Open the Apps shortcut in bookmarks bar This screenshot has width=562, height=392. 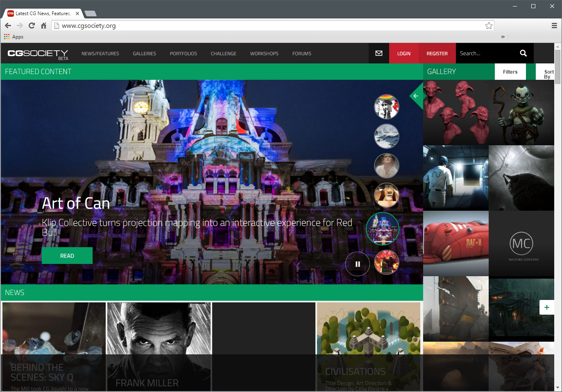14,37
